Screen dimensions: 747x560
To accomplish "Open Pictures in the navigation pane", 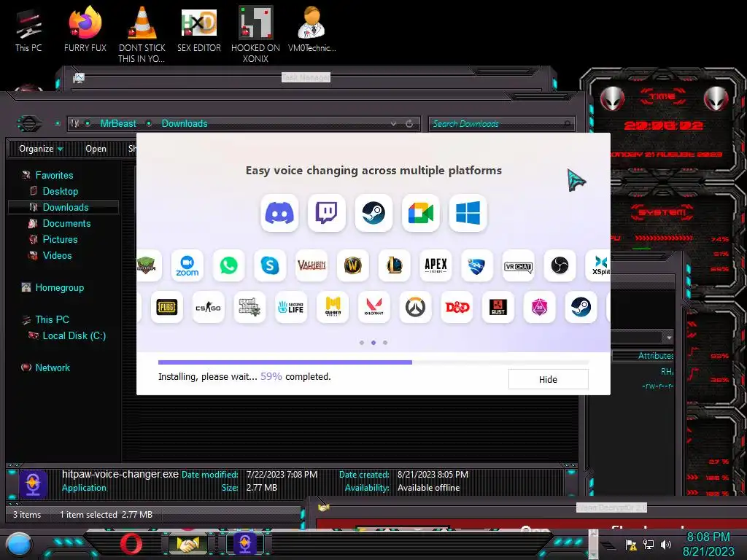I will point(60,239).
